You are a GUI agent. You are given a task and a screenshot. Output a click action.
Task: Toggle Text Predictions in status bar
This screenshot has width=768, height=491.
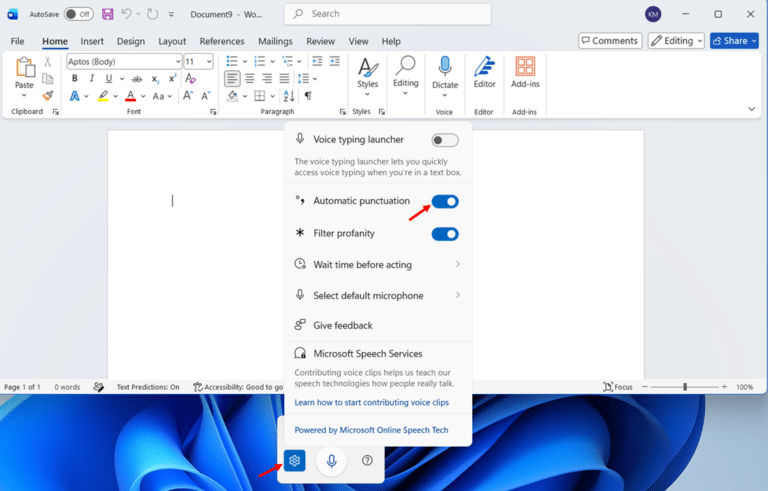148,387
